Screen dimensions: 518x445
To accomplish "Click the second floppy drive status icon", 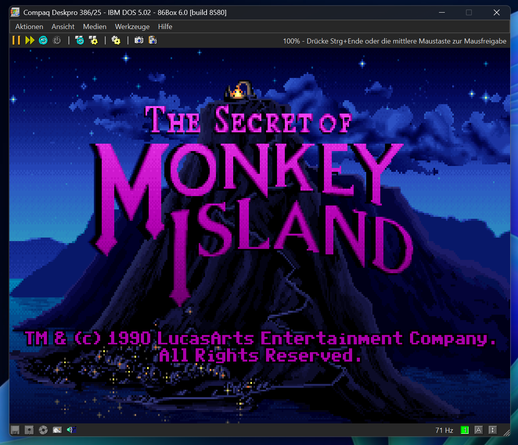I will tap(29, 430).
